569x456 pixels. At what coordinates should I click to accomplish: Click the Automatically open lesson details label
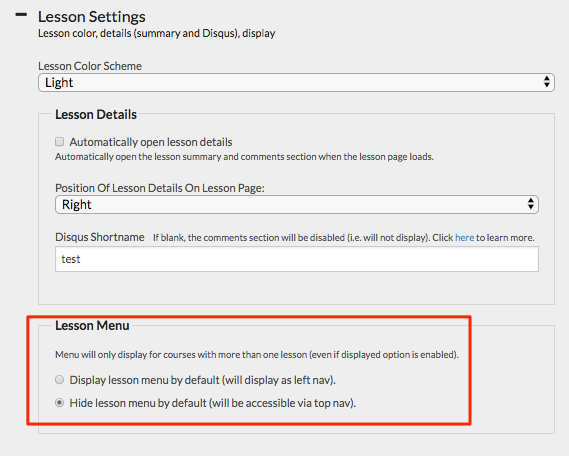[151, 142]
